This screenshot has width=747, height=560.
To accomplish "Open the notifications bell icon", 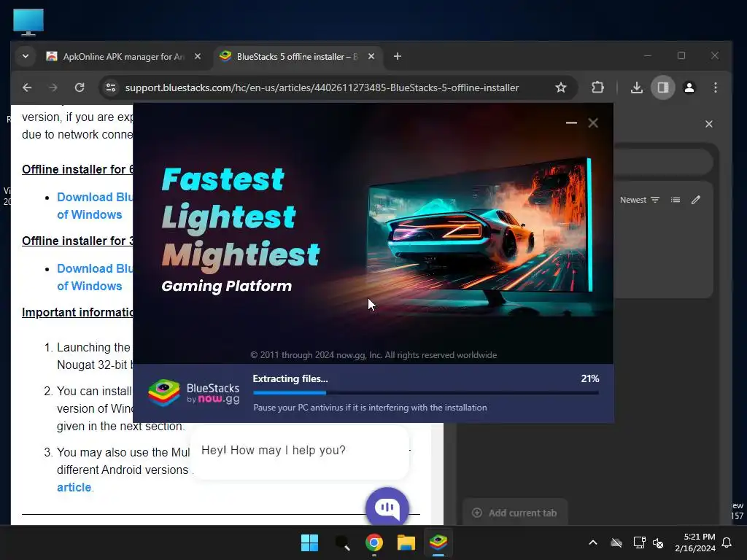I will coord(727,542).
